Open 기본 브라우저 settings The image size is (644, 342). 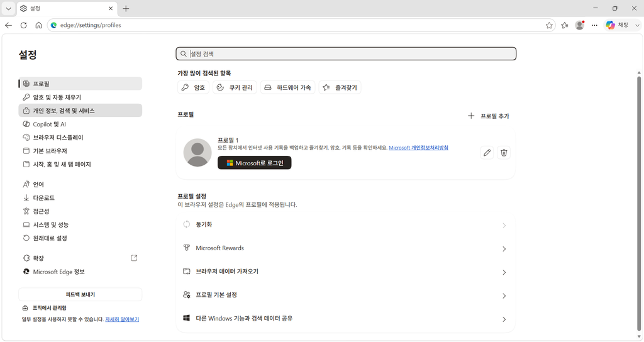click(80, 151)
